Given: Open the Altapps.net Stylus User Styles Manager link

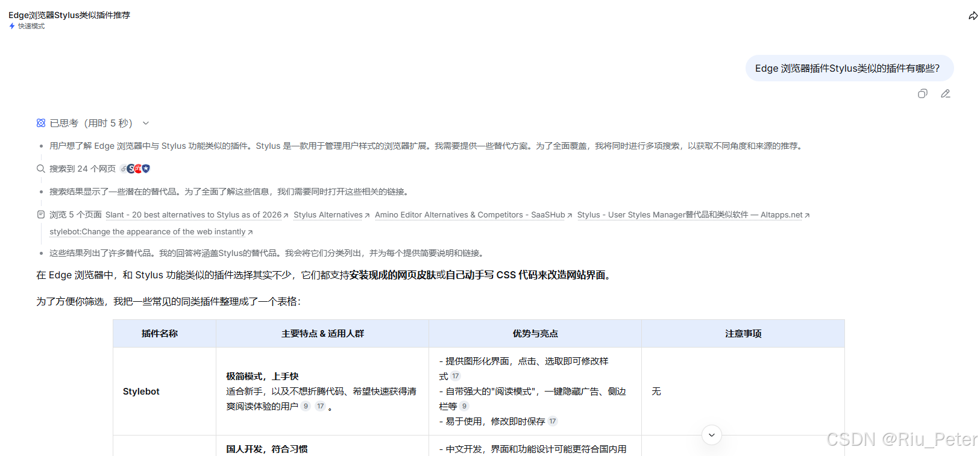Looking at the screenshot, I should coord(693,214).
